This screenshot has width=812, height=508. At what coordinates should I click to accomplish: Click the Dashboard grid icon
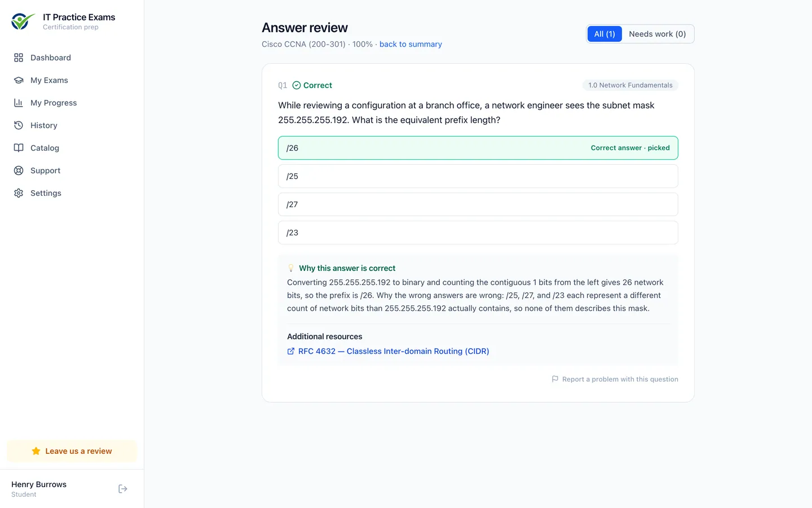(19, 58)
